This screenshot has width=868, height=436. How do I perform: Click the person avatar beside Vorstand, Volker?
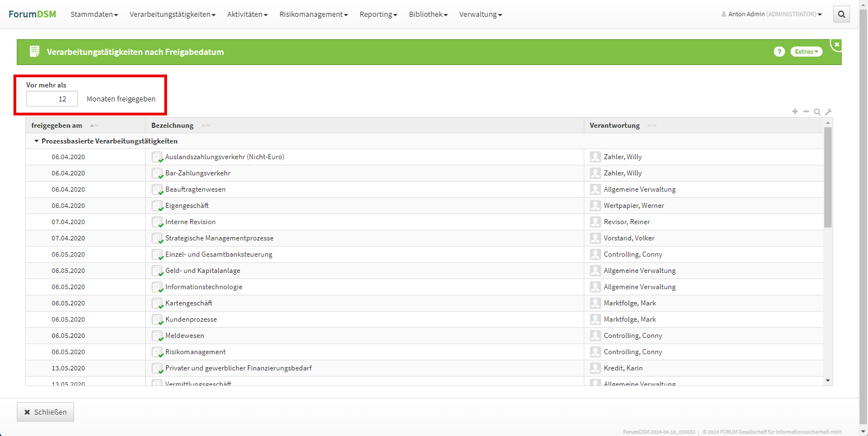(595, 238)
